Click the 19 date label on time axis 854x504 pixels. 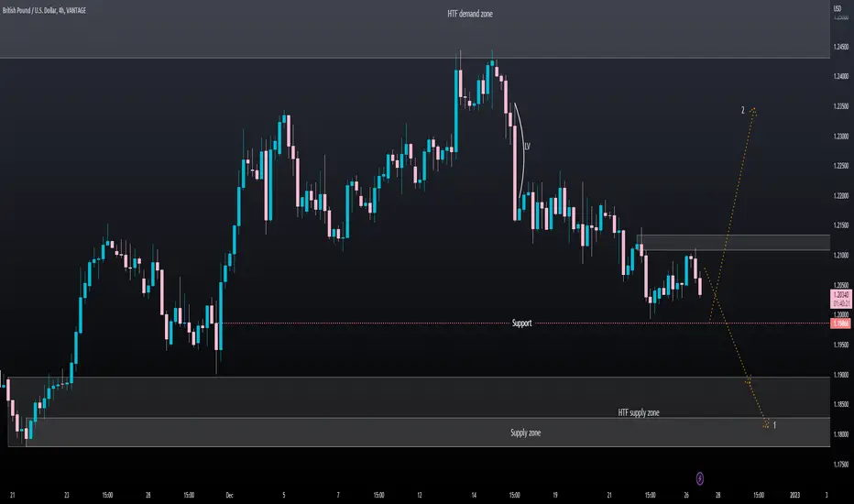click(x=555, y=495)
